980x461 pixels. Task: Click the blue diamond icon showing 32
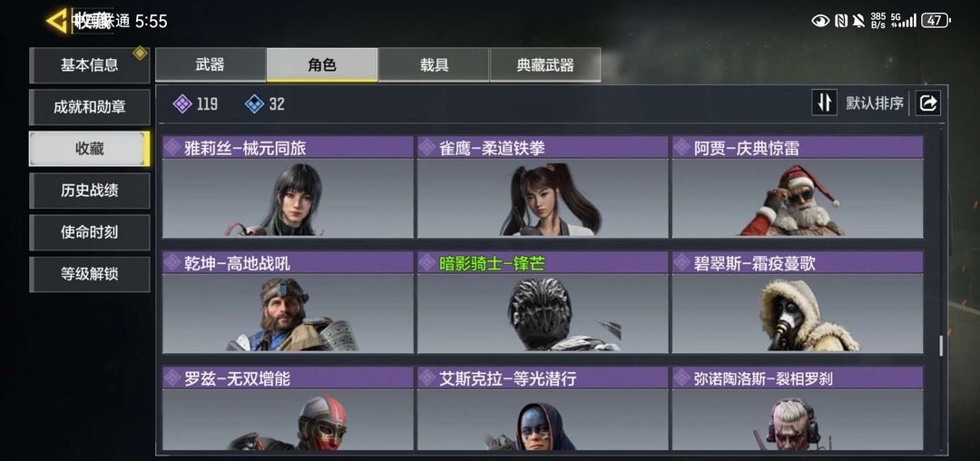click(x=254, y=103)
